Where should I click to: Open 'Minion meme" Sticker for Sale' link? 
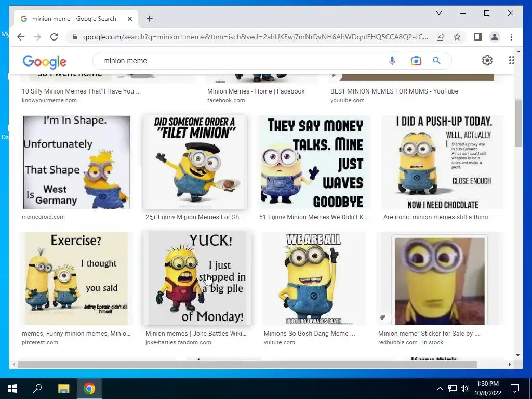click(429, 334)
